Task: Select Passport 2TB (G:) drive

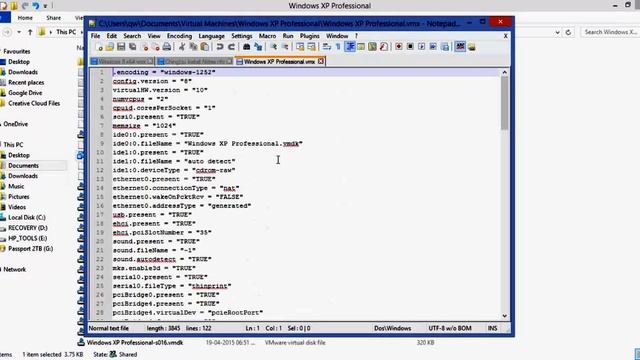Action: coord(30,248)
